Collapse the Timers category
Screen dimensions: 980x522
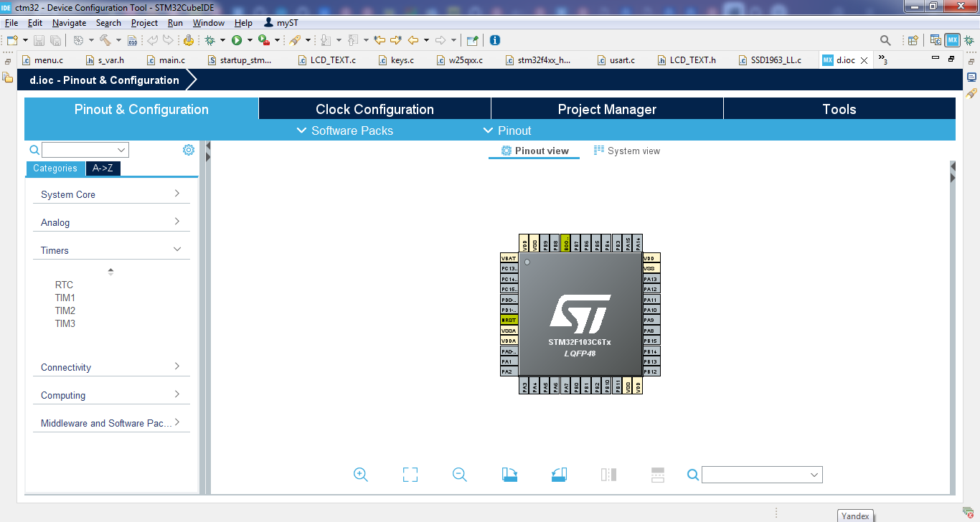coord(111,250)
